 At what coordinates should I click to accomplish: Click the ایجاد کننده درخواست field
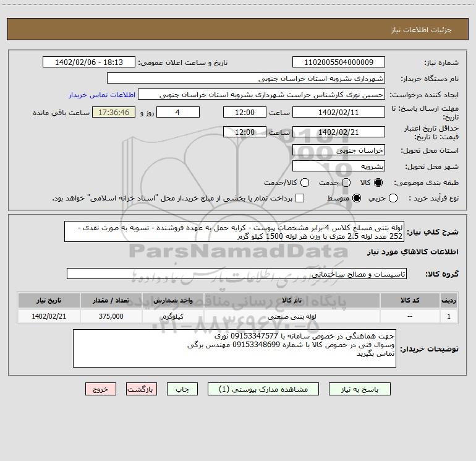pos(261,94)
